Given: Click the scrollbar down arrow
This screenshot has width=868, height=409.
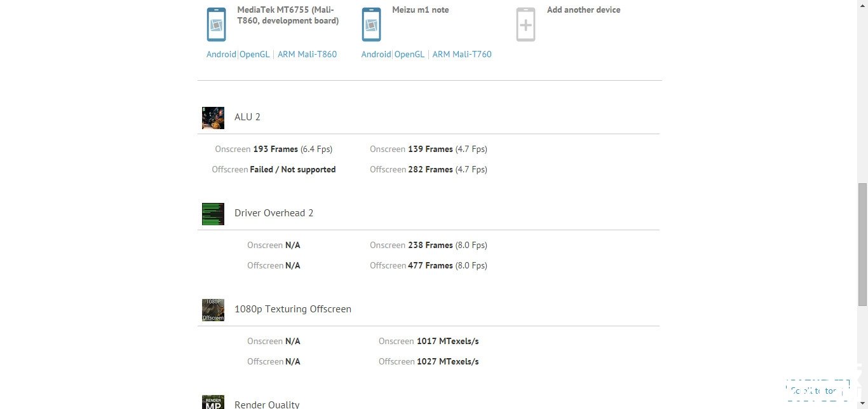Looking at the screenshot, I should click(x=862, y=404).
